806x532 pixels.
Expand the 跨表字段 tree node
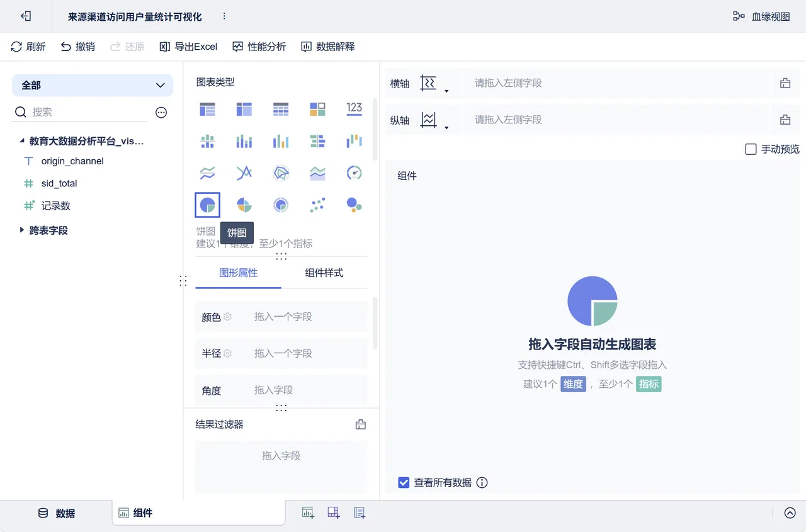pyautogui.click(x=23, y=230)
